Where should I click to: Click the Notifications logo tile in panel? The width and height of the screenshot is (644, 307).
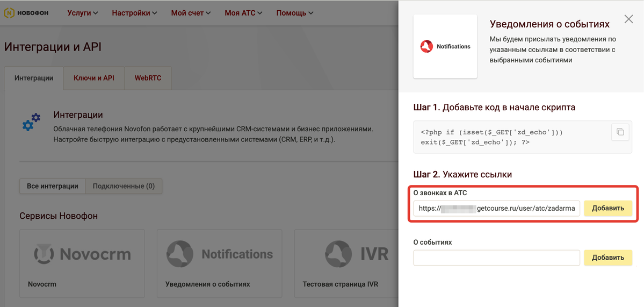click(445, 46)
